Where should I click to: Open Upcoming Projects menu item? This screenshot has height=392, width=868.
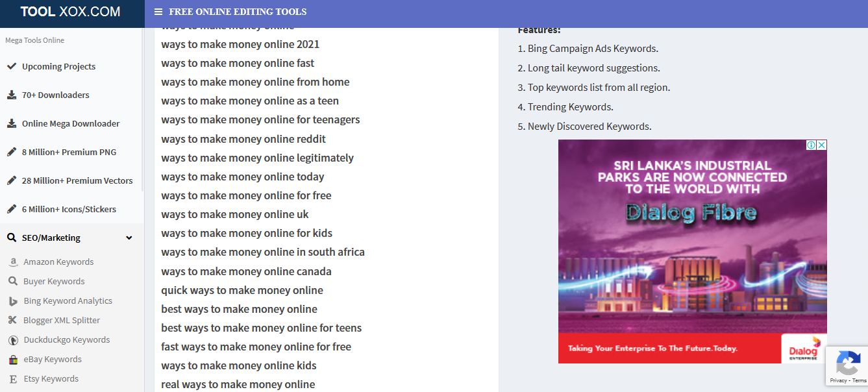coord(58,66)
